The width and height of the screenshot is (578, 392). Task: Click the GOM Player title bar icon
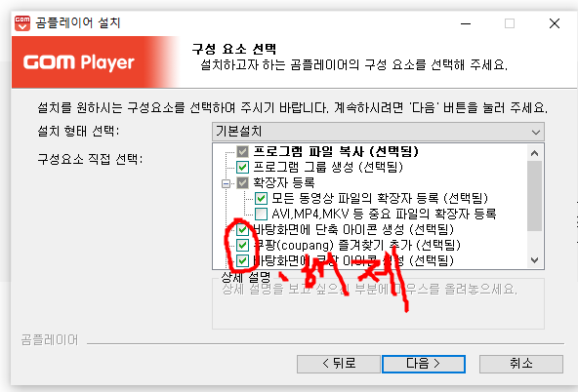coord(22,23)
